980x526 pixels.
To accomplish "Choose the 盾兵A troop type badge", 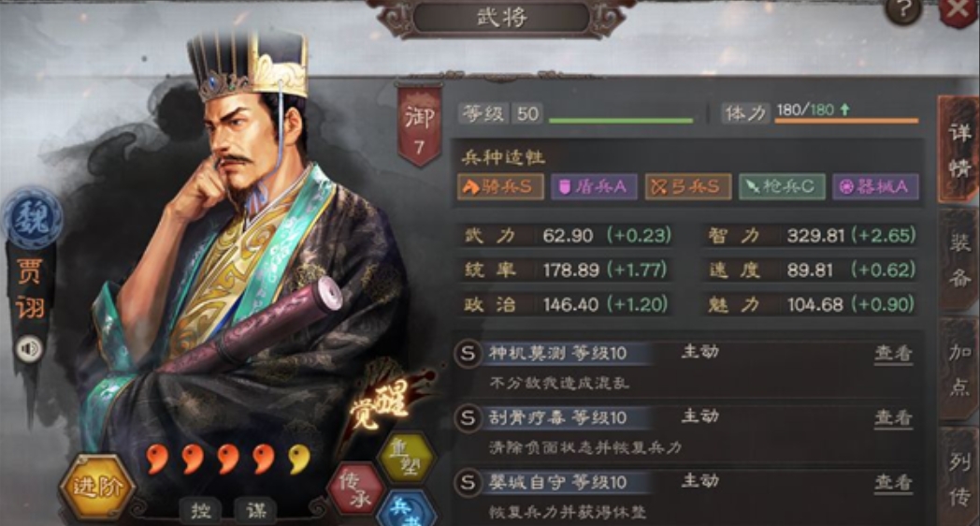I will 594,186.
